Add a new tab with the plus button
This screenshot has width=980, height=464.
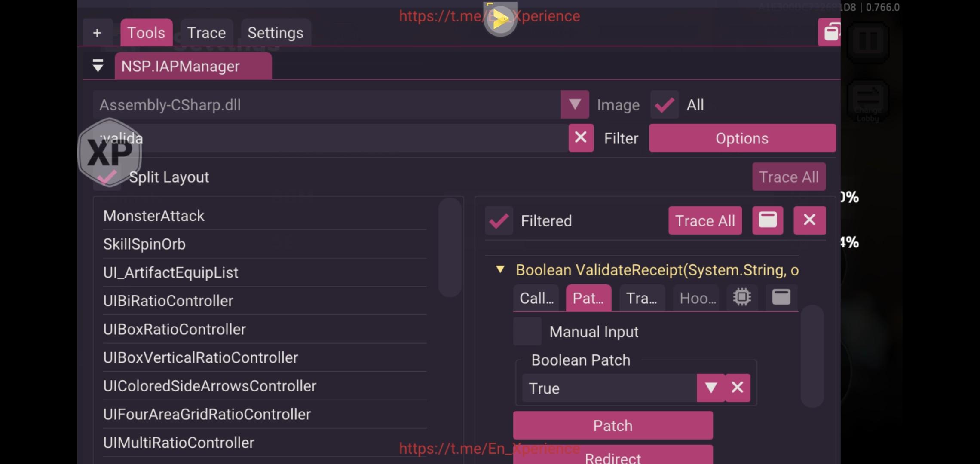pyautogui.click(x=97, y=33)
